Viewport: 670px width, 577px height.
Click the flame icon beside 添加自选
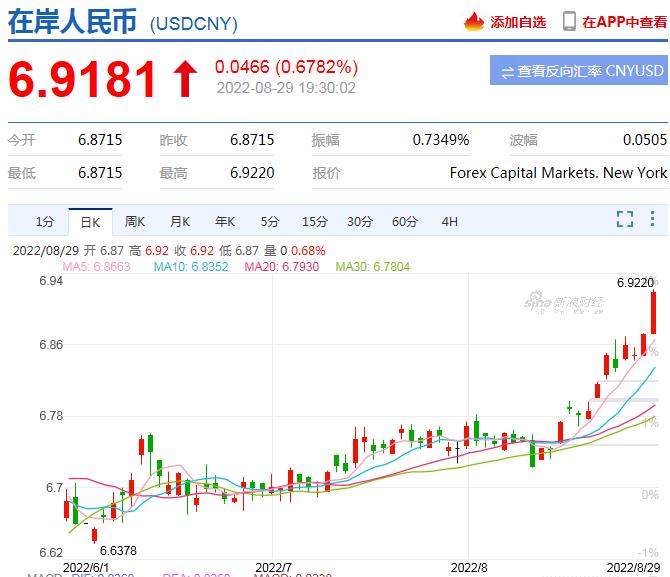pos(474,21)
